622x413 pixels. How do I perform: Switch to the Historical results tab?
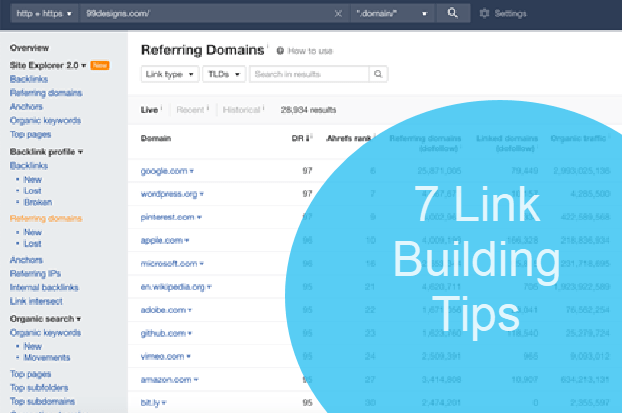pos(241,110)
